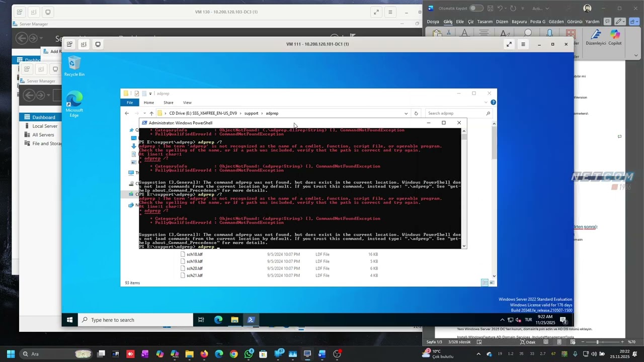Viewport: 644px width, 362px height.
Task: Switch to Word Başvuru tab
Action: tap(519, 22)
